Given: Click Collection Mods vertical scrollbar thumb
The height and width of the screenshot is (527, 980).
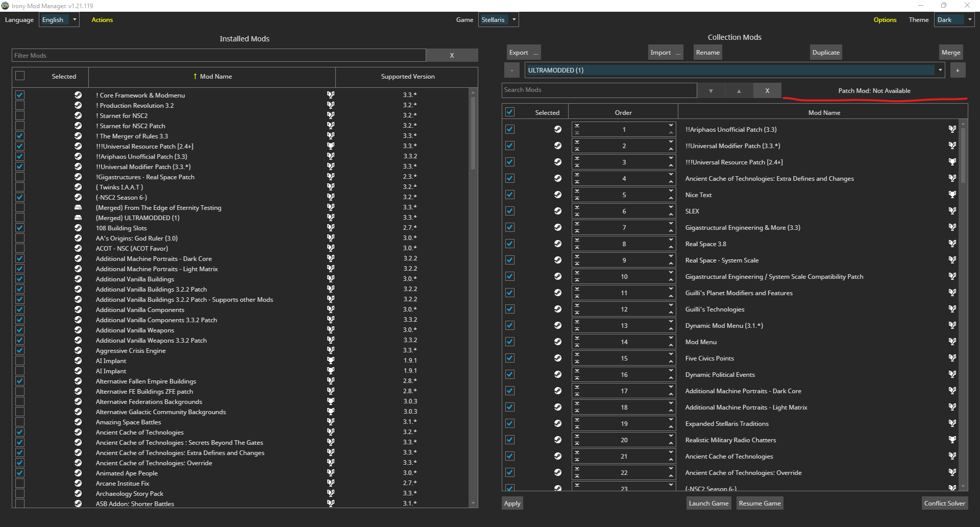Looking at the screenshot, I should point(963,155).
